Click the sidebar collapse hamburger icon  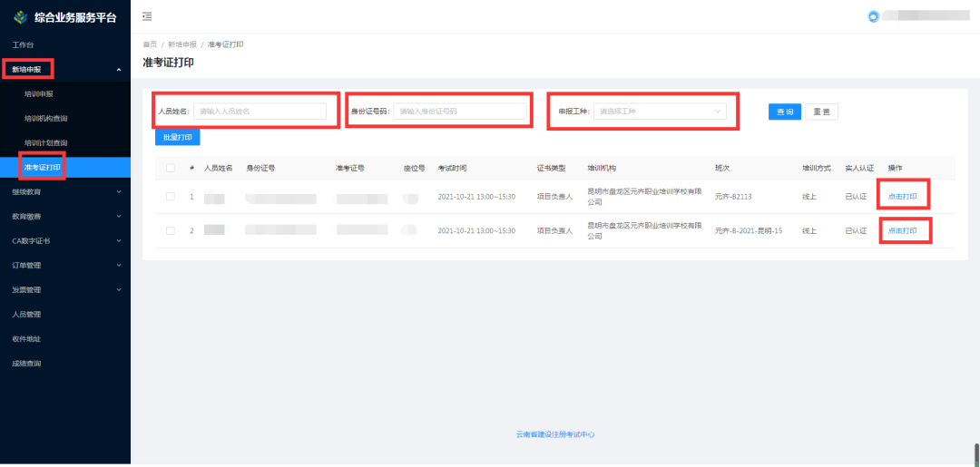point(147,16)
